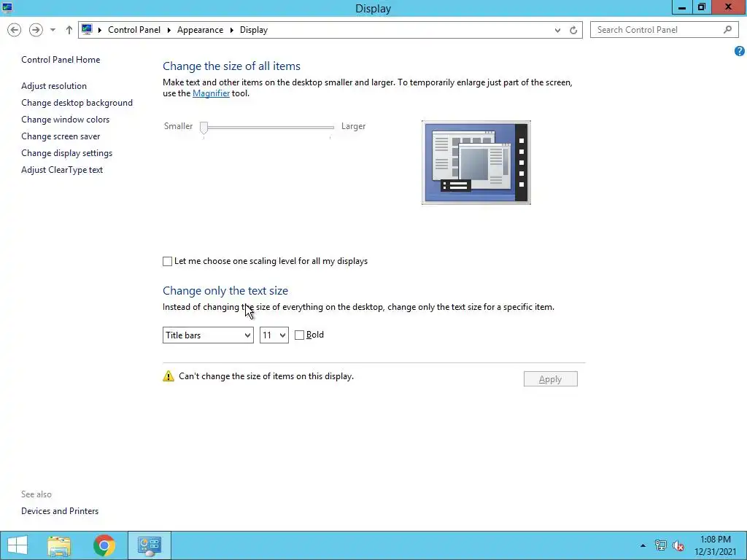Click the network tray icon

[661, 545]
